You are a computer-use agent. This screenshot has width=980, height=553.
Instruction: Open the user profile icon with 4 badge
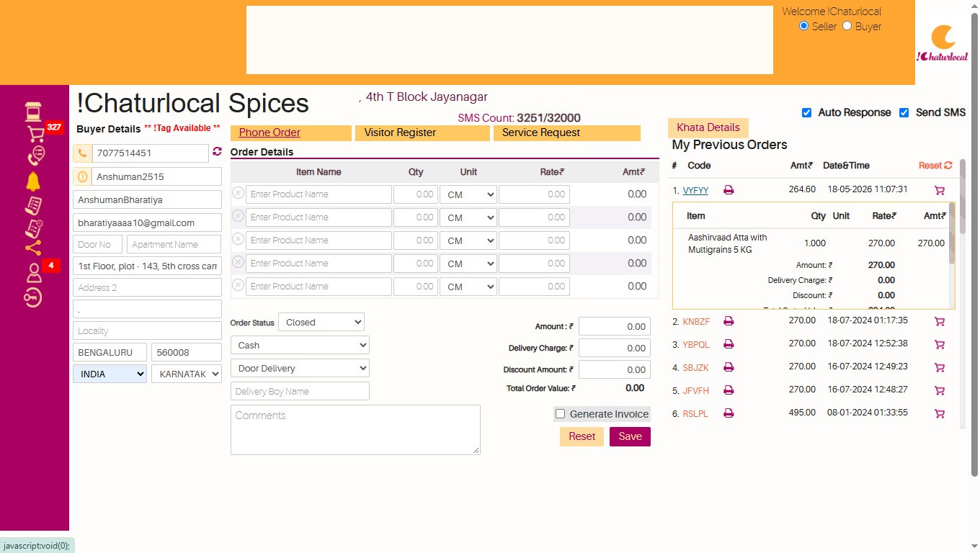(x=33, y=273)
